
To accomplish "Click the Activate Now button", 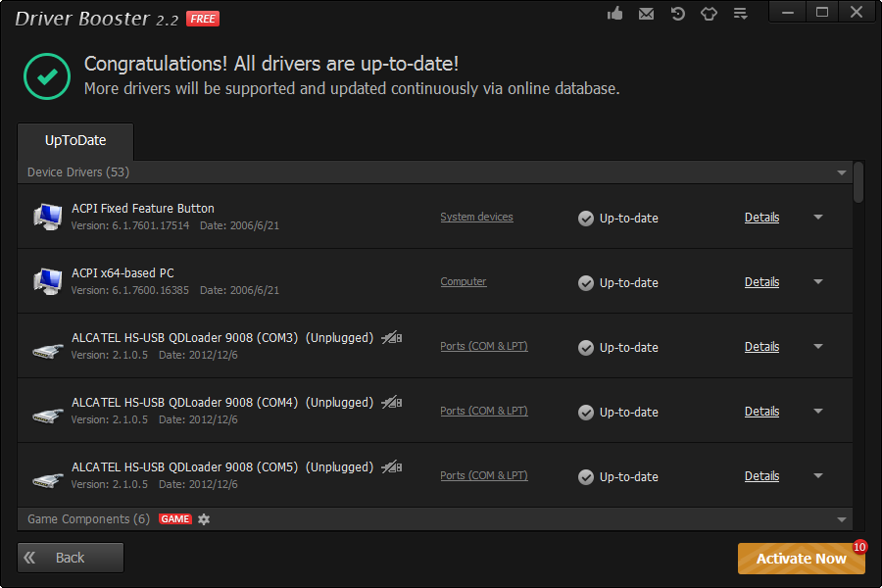I will click(x=802, y=559).
